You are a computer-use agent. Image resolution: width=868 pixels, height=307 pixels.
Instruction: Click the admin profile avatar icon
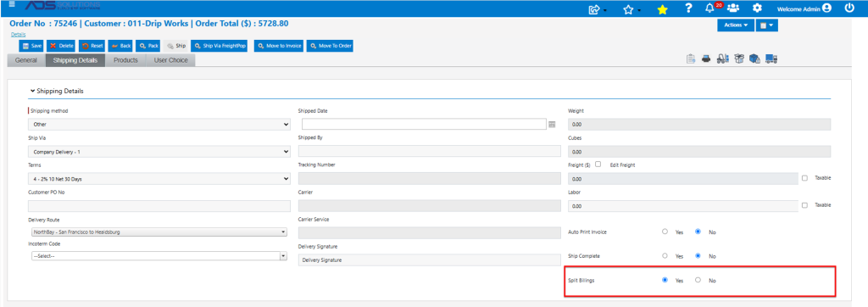click(827, 8)
